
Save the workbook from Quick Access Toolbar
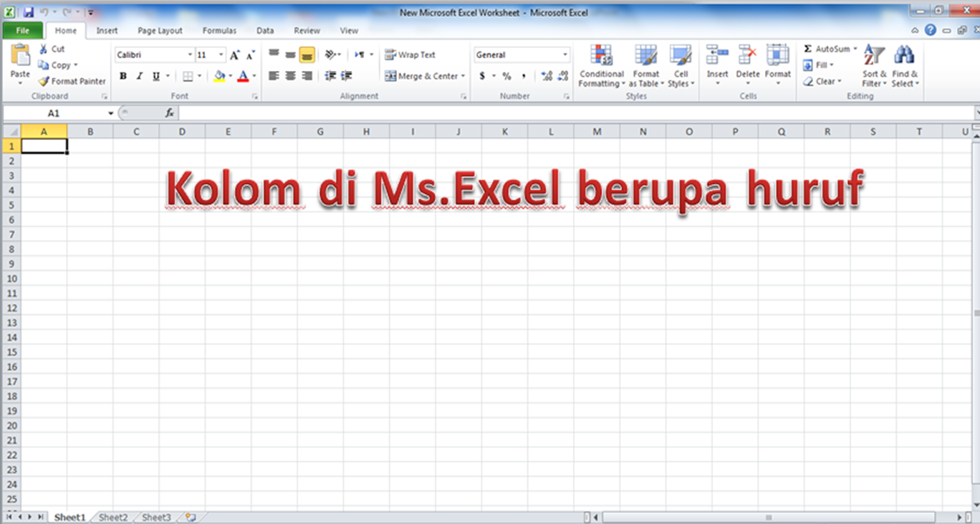pyautogui.click(x=29, y=12)
